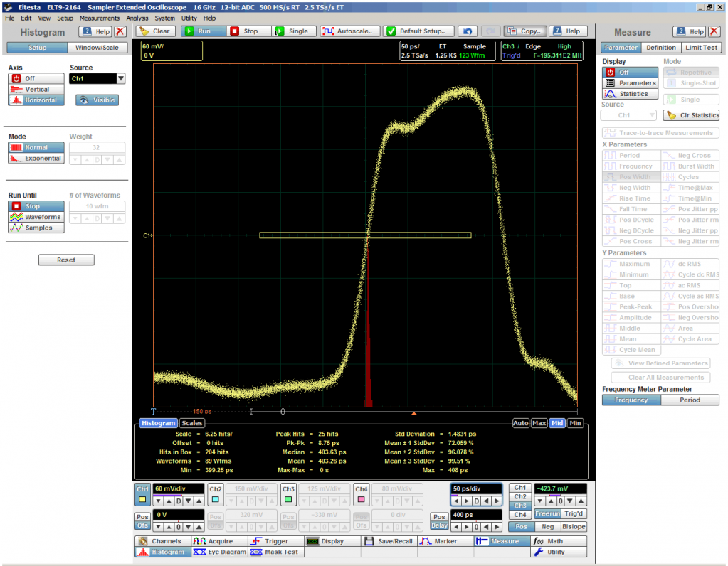
Task: Select Exponential histogram mode
Action: [x=36, y=159]
